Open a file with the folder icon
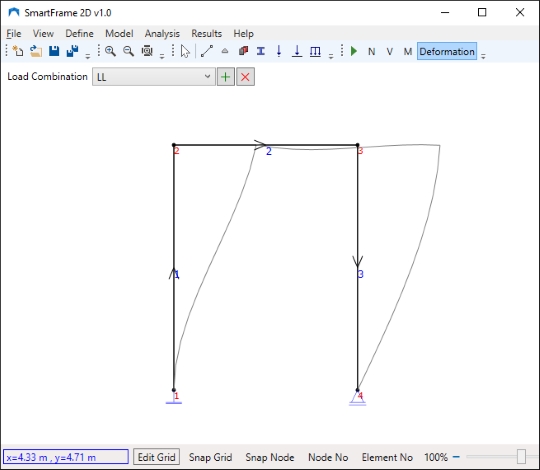 tap(36, 51)
